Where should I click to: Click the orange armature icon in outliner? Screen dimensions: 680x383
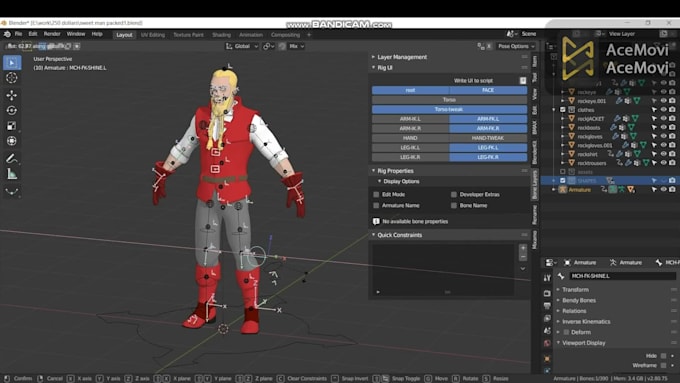click(x=563, y=190)
